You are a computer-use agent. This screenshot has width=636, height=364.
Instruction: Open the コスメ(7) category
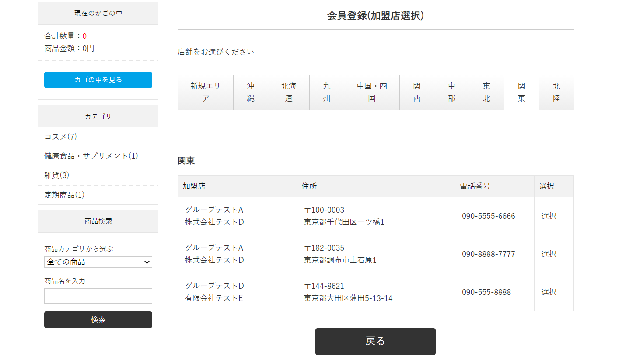coord(61,136)
